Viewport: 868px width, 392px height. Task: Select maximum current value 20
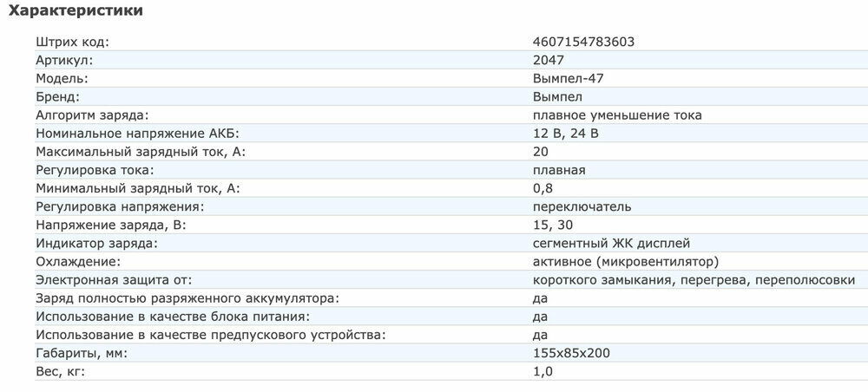pyautogui.click(x=540, y=152)
